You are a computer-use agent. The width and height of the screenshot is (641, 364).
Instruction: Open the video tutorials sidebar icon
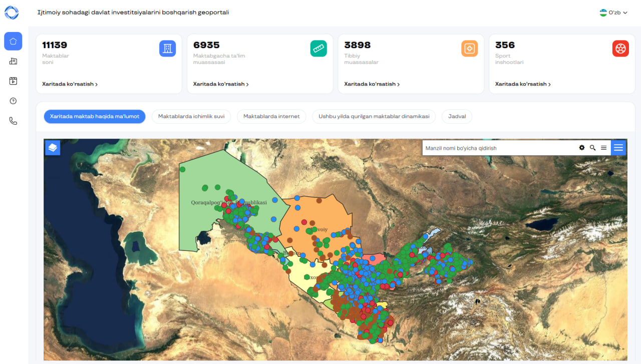click(x=13, y=81)
